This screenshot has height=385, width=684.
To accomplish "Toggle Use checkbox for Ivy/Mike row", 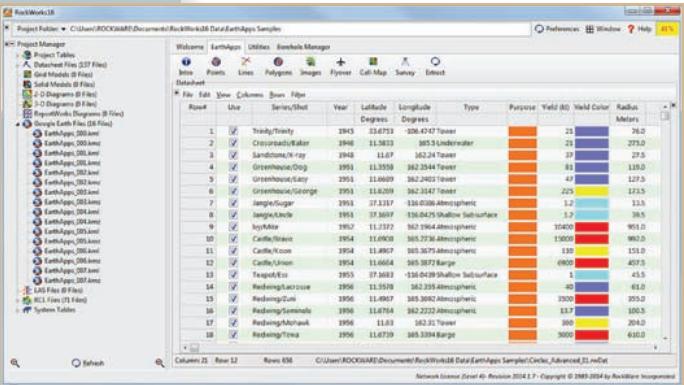I will (233, 227).
